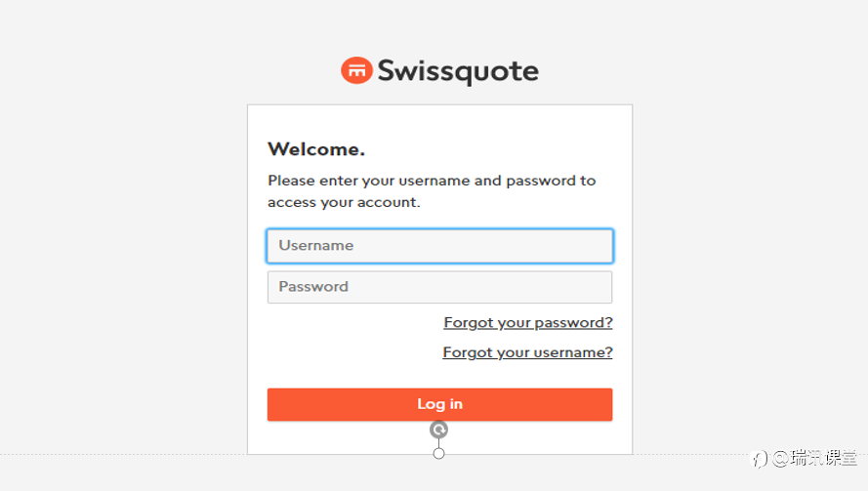This screenshot has height=491, width=868.
Task: Click into the Password field
Action: (439, 287)
